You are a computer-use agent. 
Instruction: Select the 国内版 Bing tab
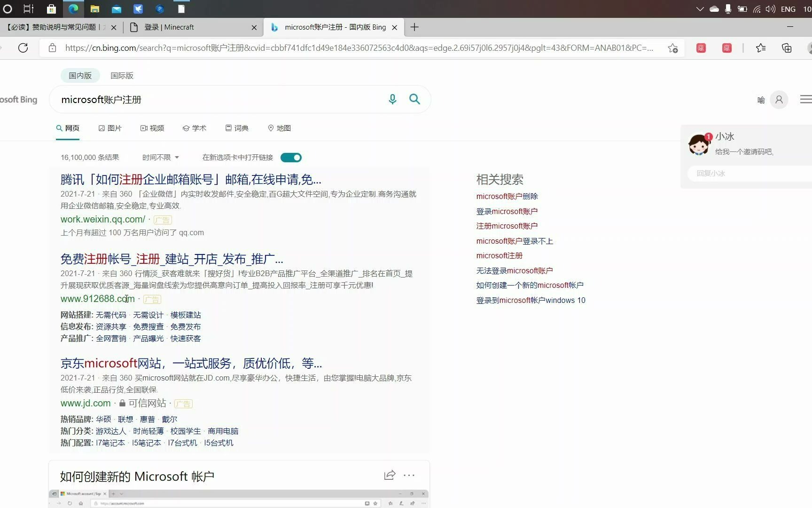[x=80, y=76]
